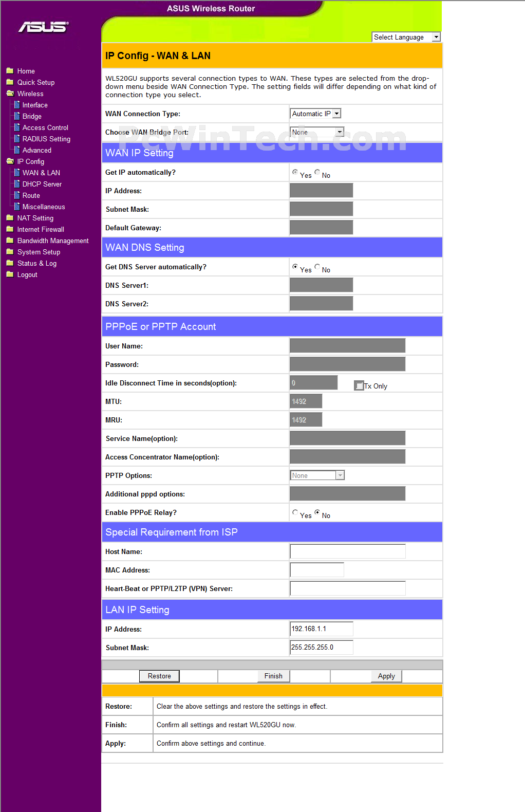The width and height of the screenshot is (525, 812).
Task: Click the Wireless menu label
Action: [x=30, y=94]
